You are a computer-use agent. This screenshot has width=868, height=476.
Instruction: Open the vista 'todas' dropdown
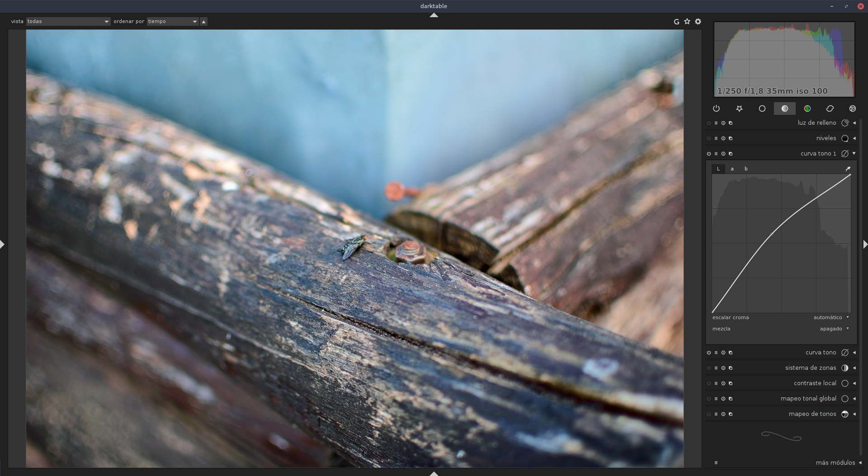tap(68, 21)
